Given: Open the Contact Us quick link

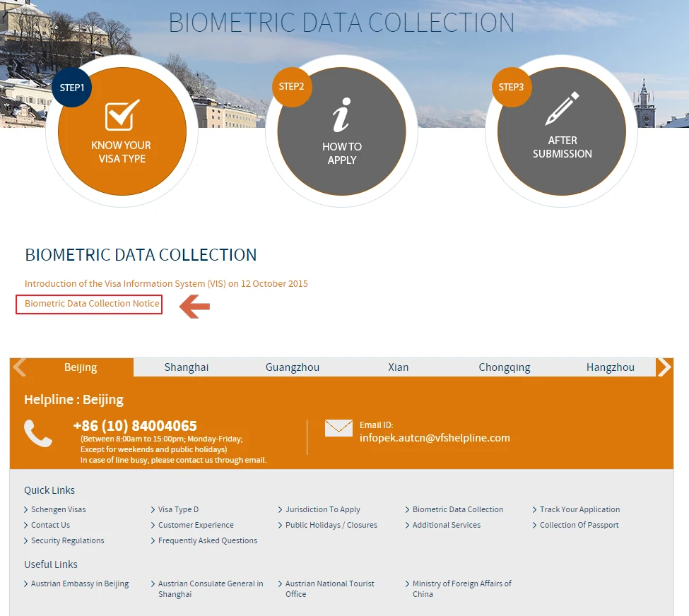Looking at the screenshot, I should pyautogui.click(x=50, y=525).
